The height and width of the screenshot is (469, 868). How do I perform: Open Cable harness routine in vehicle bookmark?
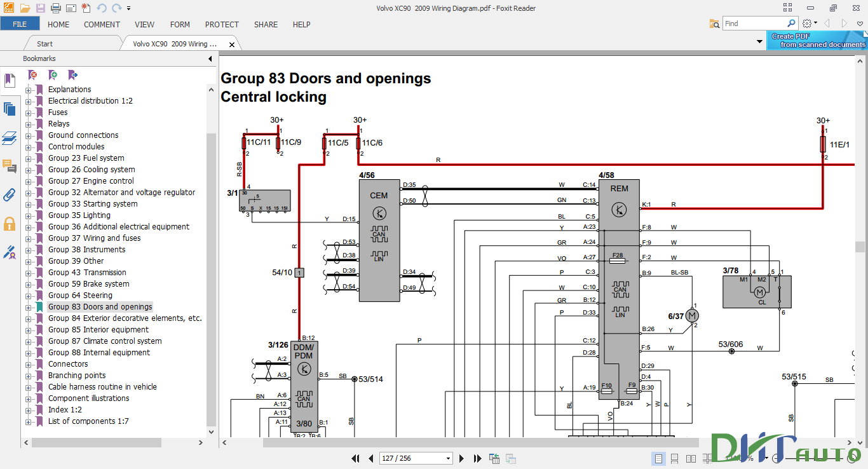click(102, 387)
